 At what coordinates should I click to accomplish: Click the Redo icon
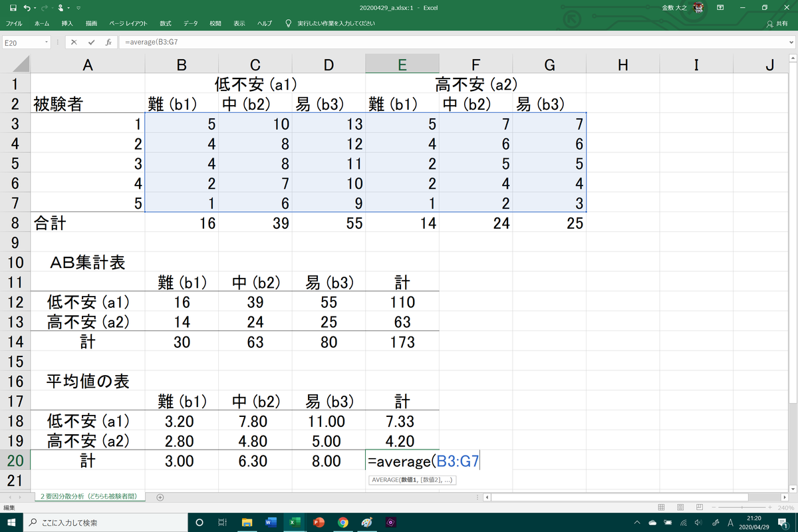click(x=45, y=8)
